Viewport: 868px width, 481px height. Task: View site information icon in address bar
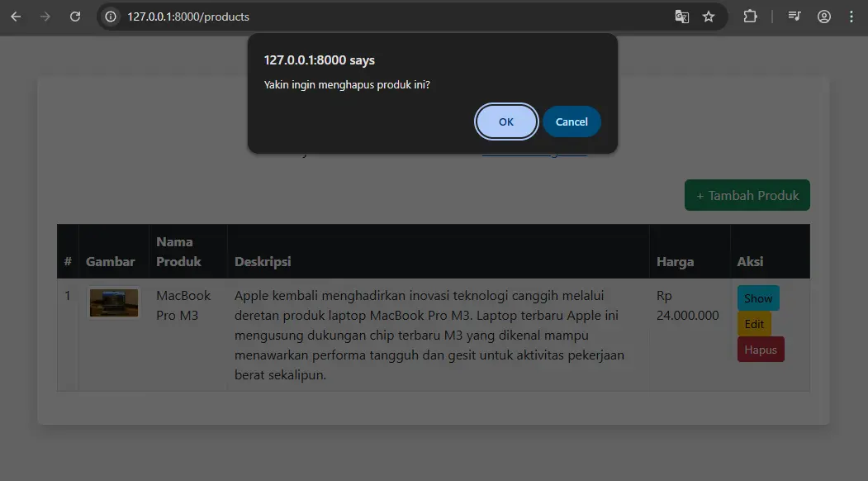click(111, 17)
